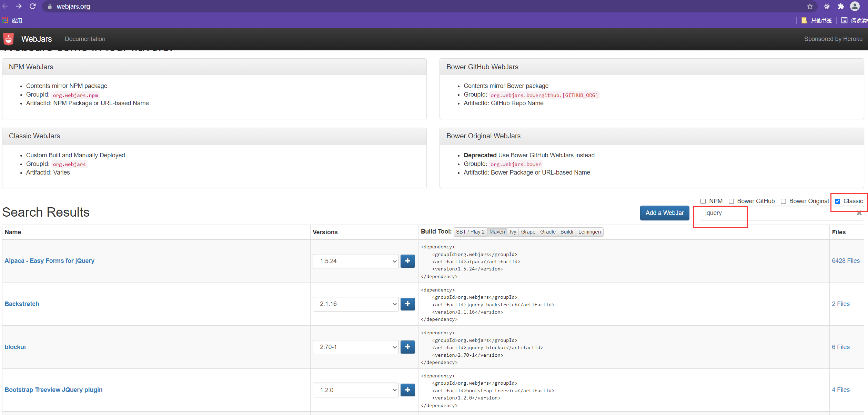Click the jquery-blockui artifactId line
The image size is (868, 415).
click(x=487, y=347)
